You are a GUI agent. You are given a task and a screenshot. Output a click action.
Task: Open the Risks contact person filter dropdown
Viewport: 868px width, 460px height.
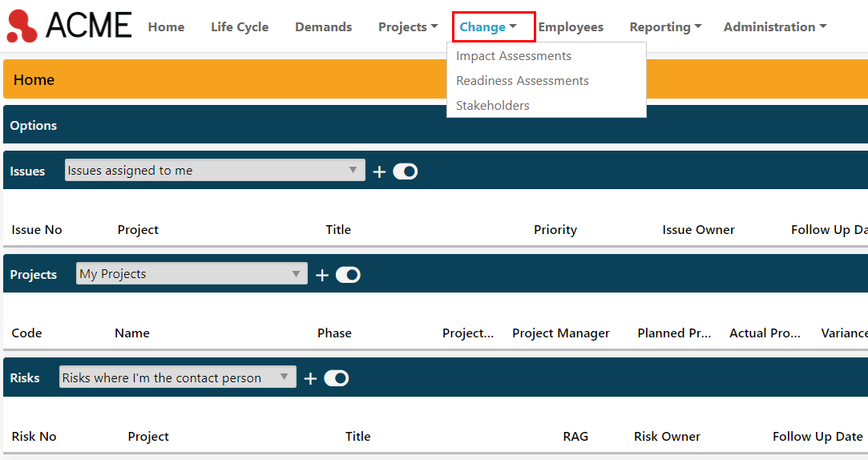pos(178,377)
